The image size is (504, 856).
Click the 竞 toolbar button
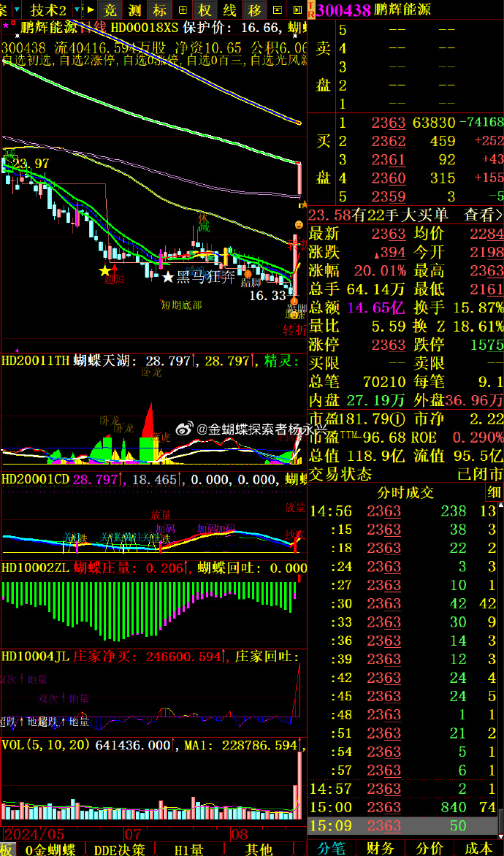click(x=111, y=9)
